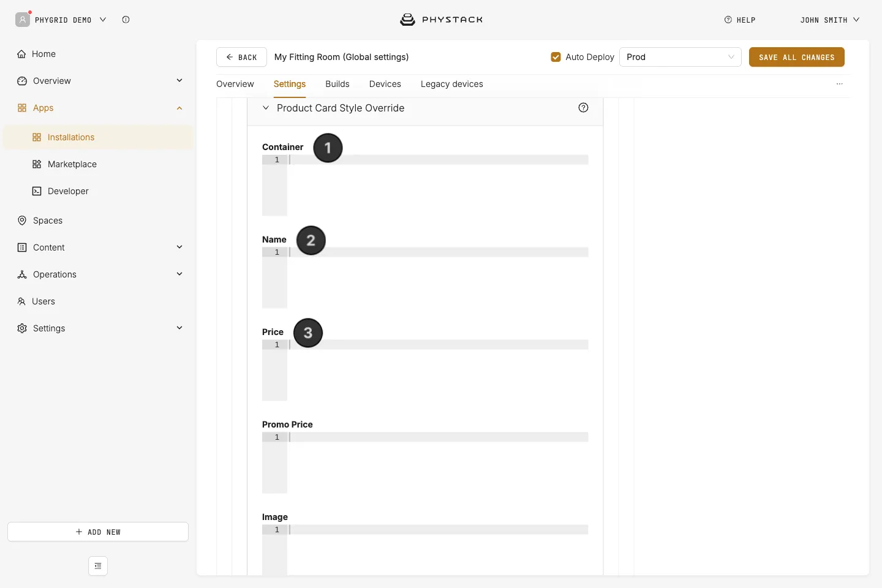
Task: Switch to the Overview tab
Action: (235, 84)
